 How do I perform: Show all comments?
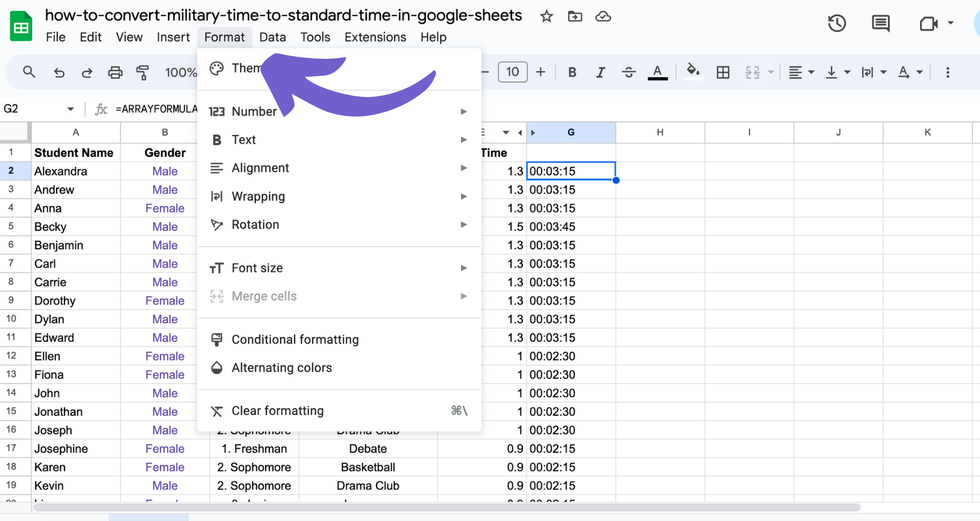880,23
